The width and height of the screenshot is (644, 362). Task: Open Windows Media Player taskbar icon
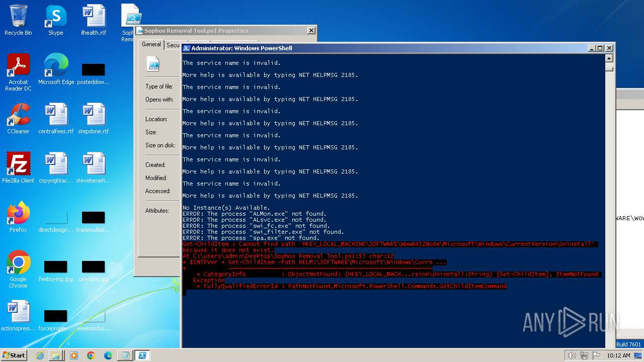(x=74, y=355)
